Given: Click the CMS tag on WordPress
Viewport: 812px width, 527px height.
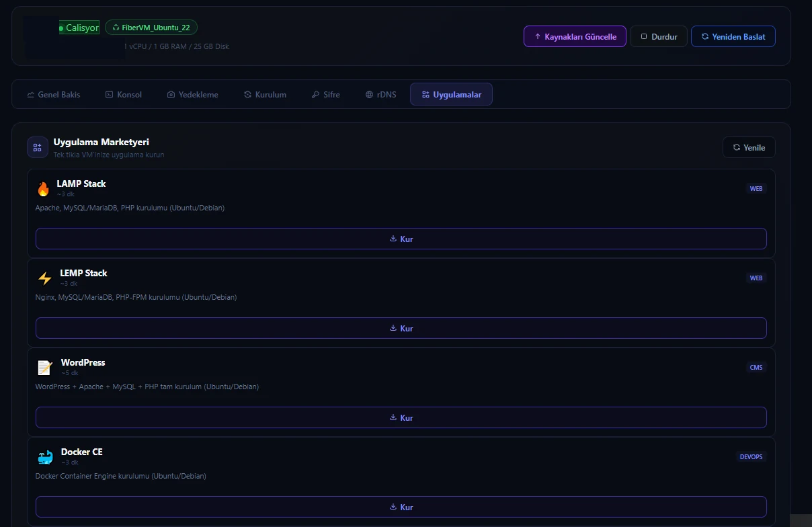Looking at the screenshot, I should pyautogui.click(x=756, y=368).
